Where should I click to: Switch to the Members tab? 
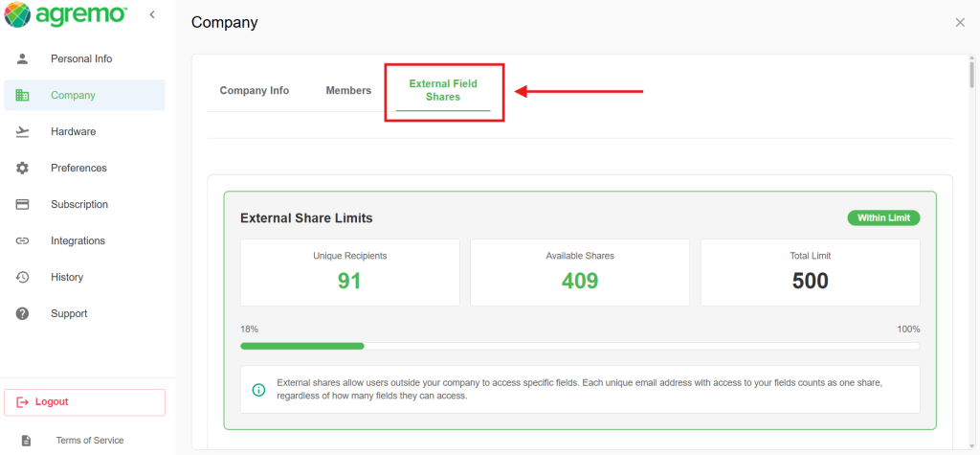(348, 91)
